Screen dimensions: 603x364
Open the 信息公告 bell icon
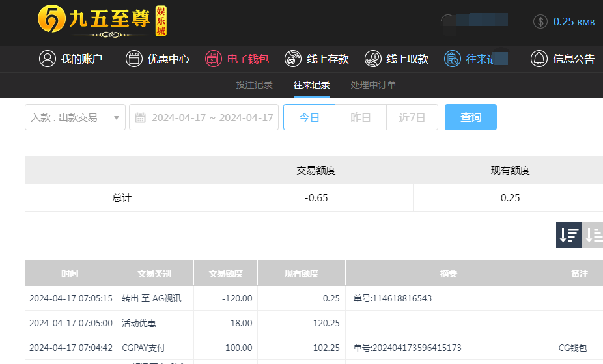[x=539, y=59]
